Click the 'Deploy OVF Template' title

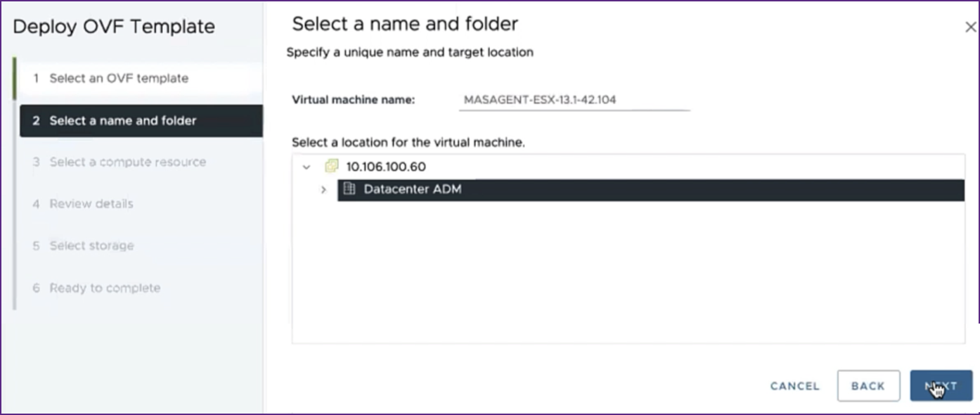tap(114, 27)
